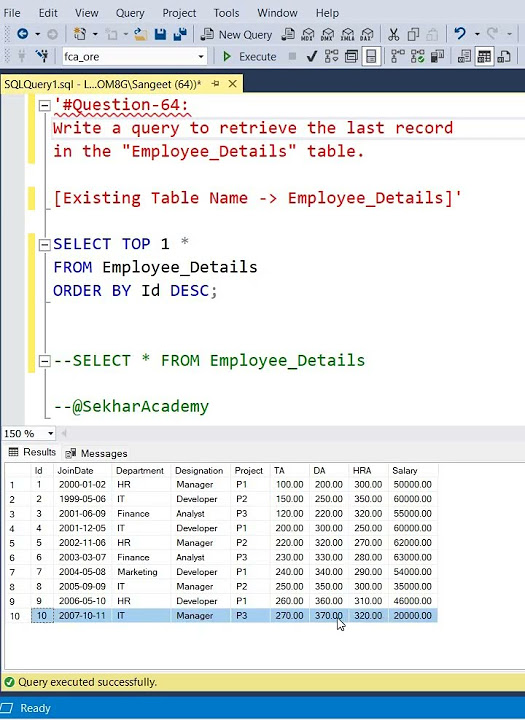Open the View menu
The height and width of the screenshot is (720, 525).
tap(86, 13)
